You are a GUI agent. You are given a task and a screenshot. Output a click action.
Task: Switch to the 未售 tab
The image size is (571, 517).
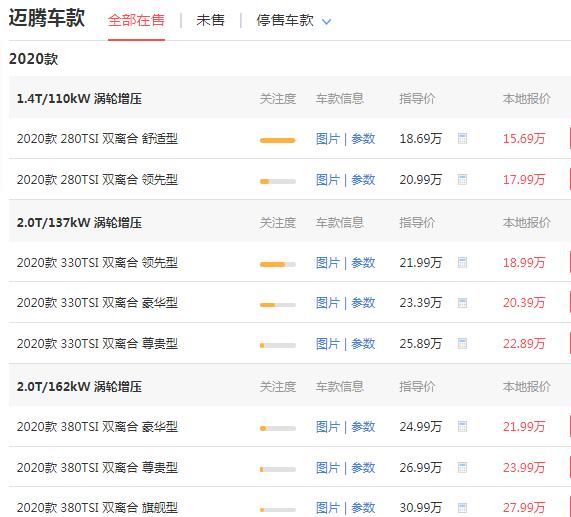click(x=210, y=20)
